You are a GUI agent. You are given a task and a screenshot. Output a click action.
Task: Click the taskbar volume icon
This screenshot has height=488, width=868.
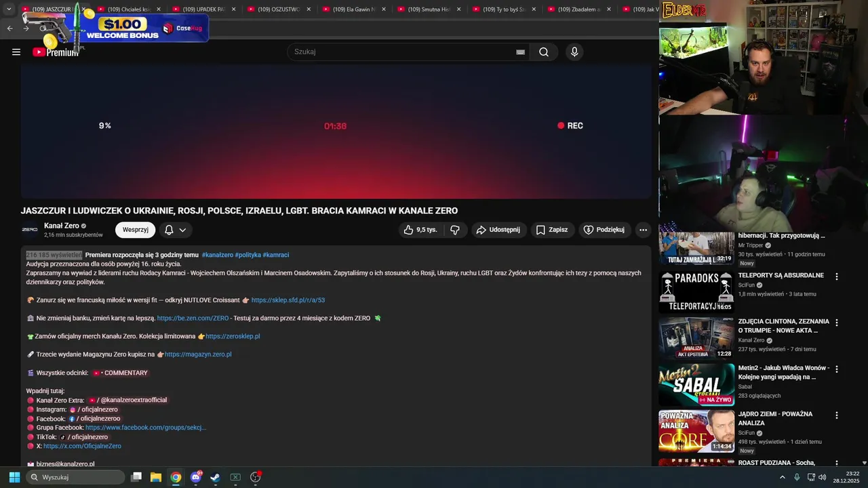tap(823, 477)
